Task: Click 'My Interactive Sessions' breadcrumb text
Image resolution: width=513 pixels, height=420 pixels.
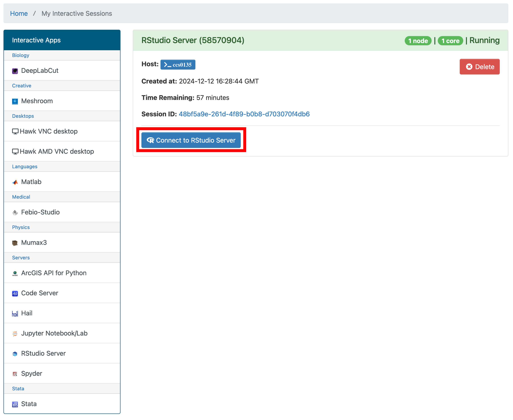Action: (x=77, y=13)
